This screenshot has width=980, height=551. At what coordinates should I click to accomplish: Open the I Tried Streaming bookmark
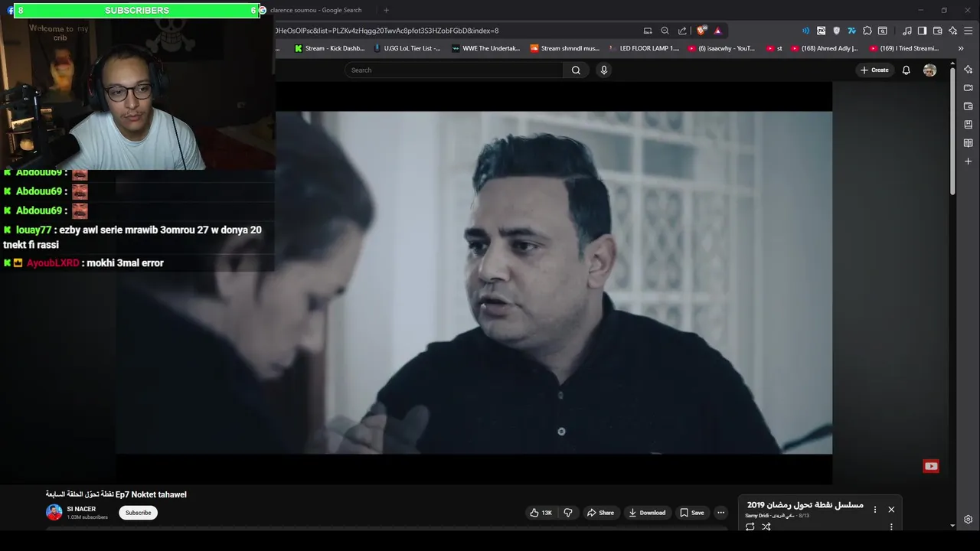pos(903,48)
